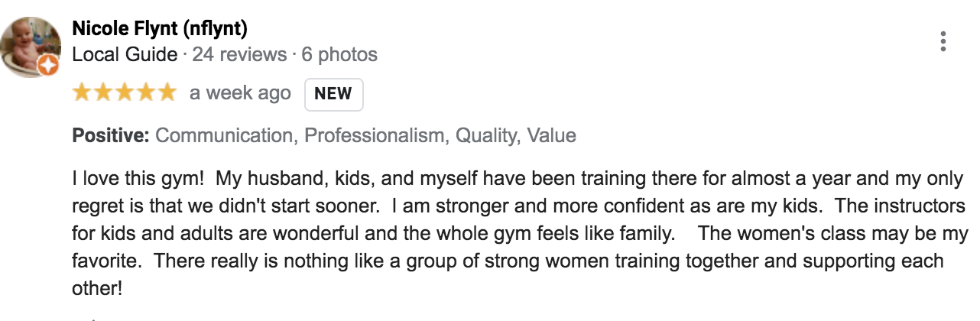Click the second gold rating star

coord(103,93)
